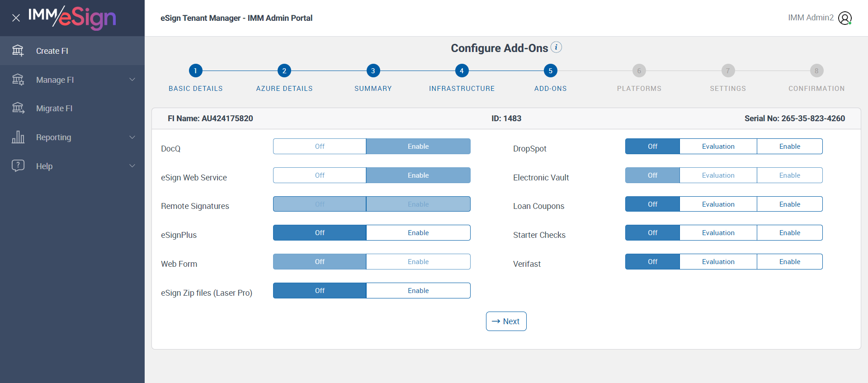
Task: Click the Next button
Action: click(x=506, y=322)
